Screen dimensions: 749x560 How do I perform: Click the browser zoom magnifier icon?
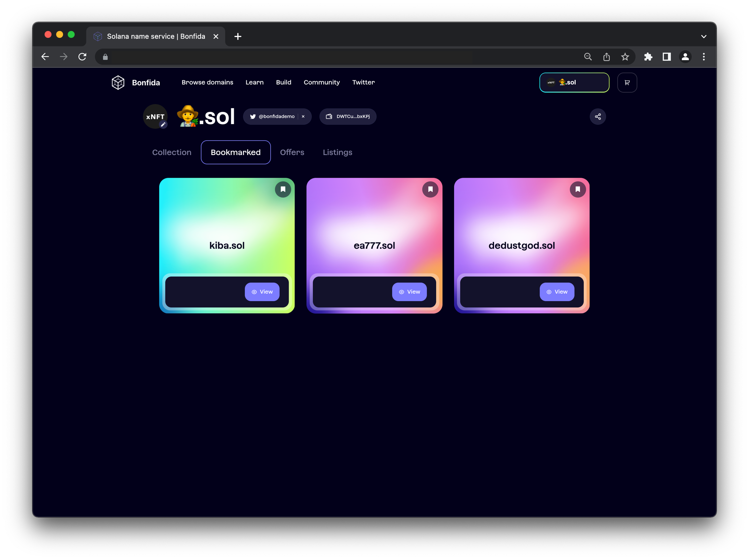click(x=588, y=57)
